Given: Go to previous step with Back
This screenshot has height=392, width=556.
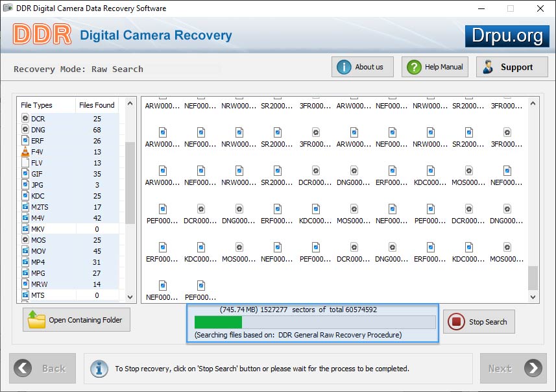Looking at the screenshot, I should point(43,368).
